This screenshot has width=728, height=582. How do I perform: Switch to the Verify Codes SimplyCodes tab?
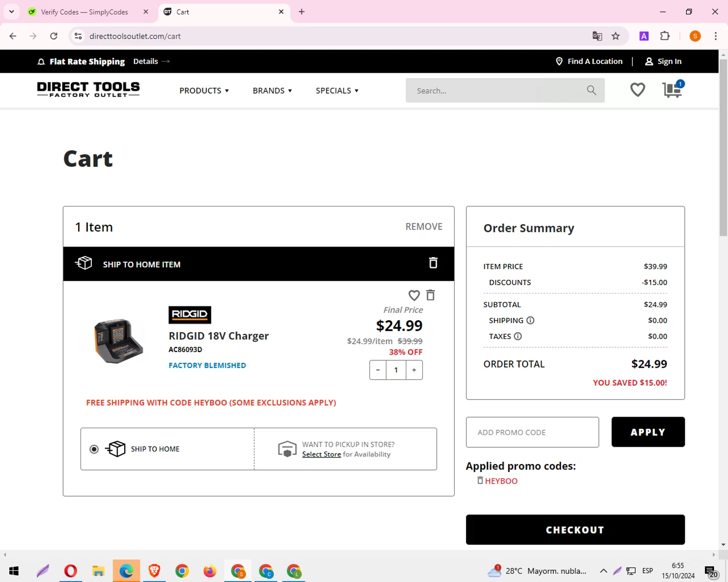pyautogui.click(x=84, y=12)
